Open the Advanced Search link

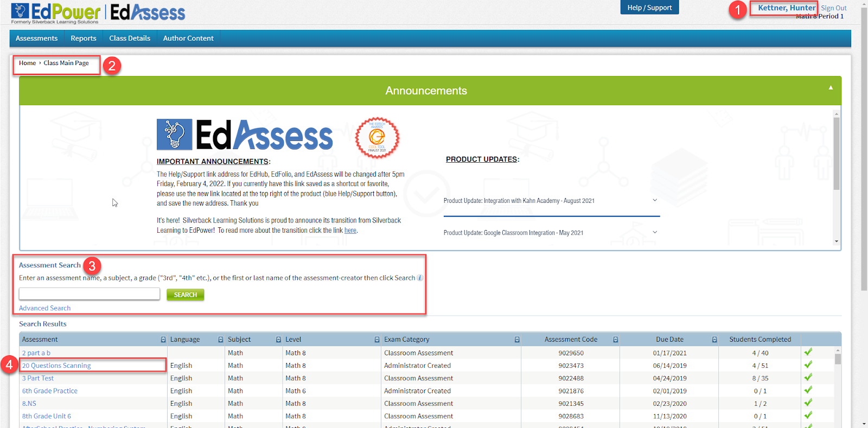pos(45,308)
